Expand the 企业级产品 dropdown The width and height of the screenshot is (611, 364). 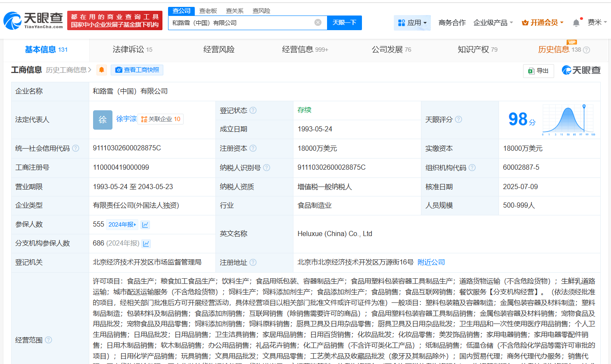(x=493, y=23)
